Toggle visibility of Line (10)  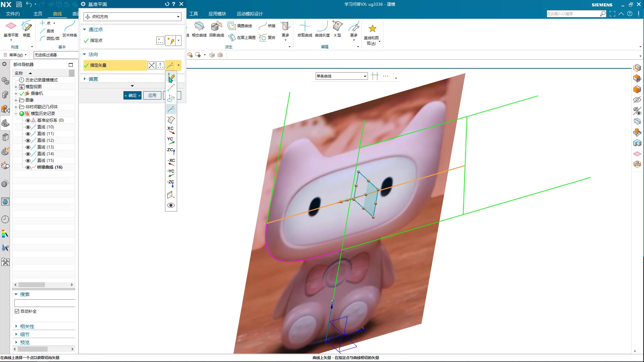pyautogui.click(x=28, y=127)
